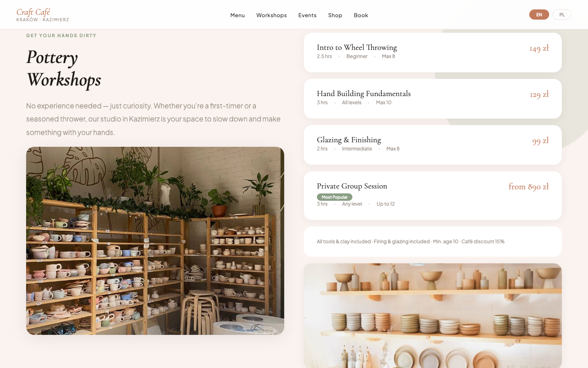
Task: Switch language to EN
Action: click(539, 15)
